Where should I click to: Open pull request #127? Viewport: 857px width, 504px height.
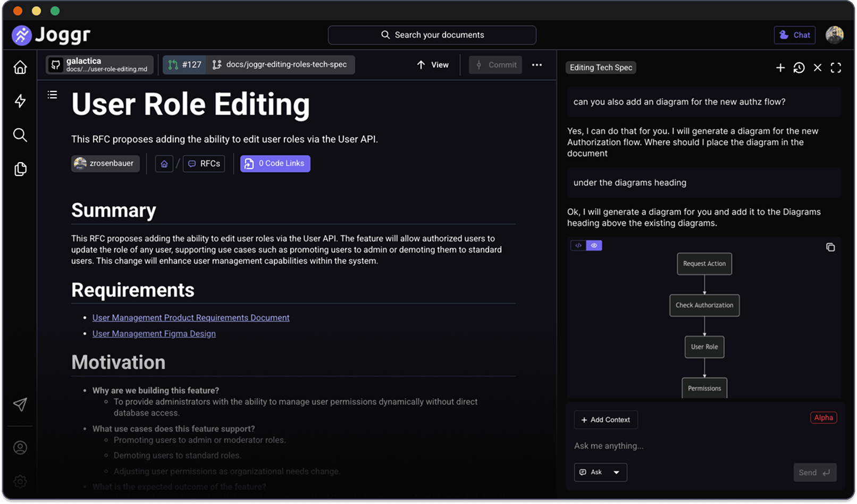coord(184,65)
